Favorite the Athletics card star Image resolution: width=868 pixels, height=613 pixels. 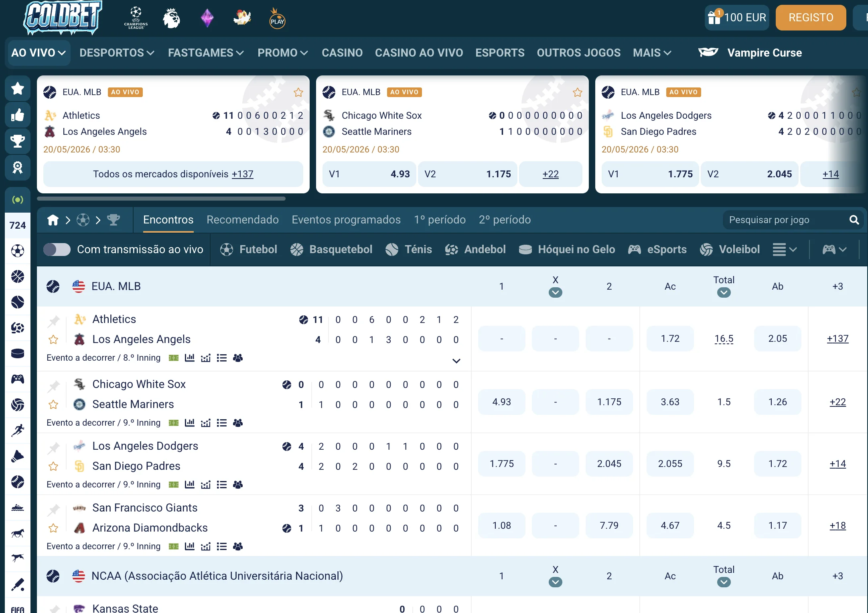pyautogui.click(x=298, y=93)
